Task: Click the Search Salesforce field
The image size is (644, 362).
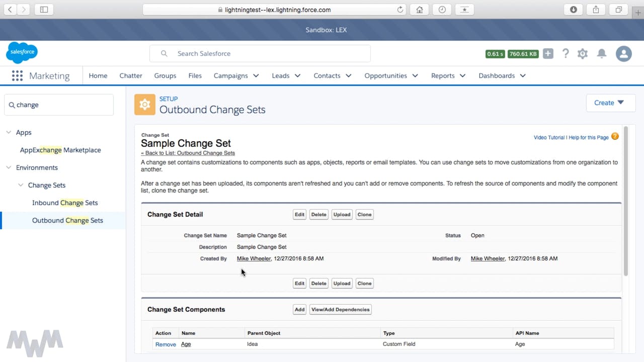Action: 260,53
